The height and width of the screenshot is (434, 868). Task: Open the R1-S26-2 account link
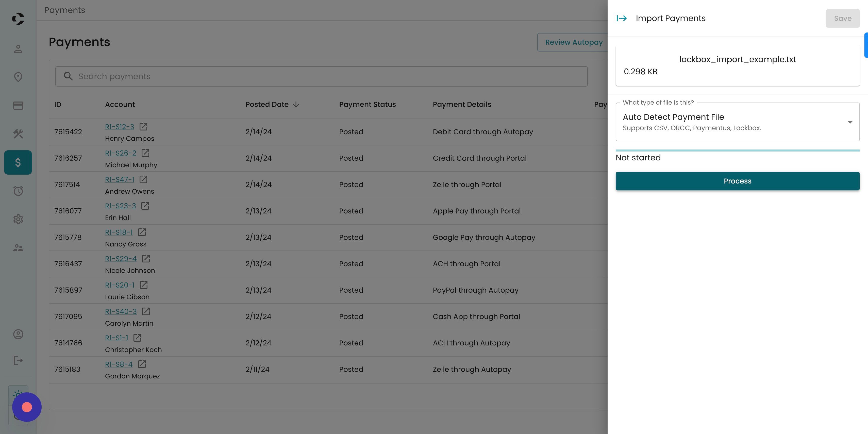120,153
